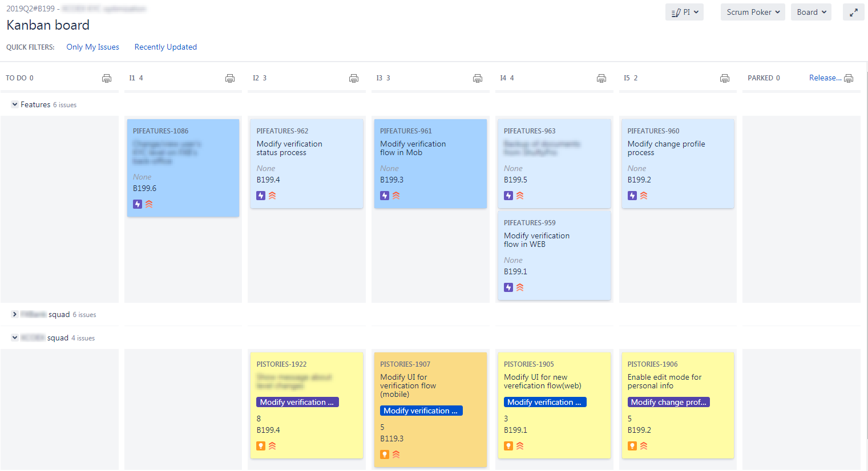Image resolution: width=868 pixels, height=471 pixels.
Task: Click the print icon in PARKED column header
Action: point(849,78)
